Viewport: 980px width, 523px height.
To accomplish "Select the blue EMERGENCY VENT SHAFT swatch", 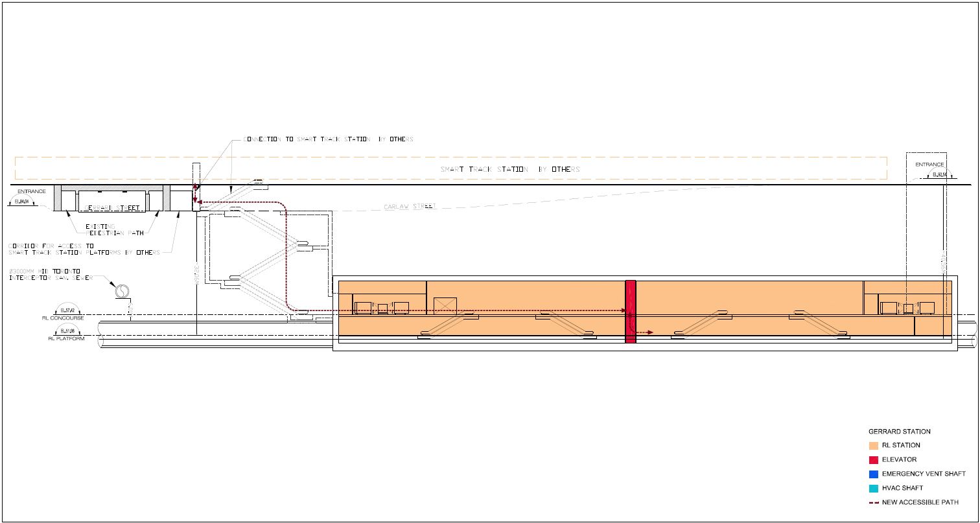I will (x=873, y=474).
